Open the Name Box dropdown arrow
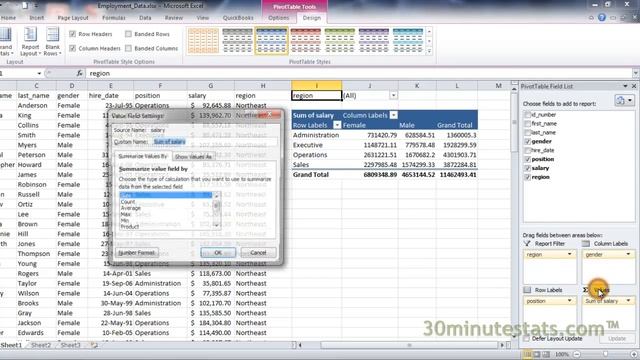This screenshot has width=640, height=360. click(39, 73)
